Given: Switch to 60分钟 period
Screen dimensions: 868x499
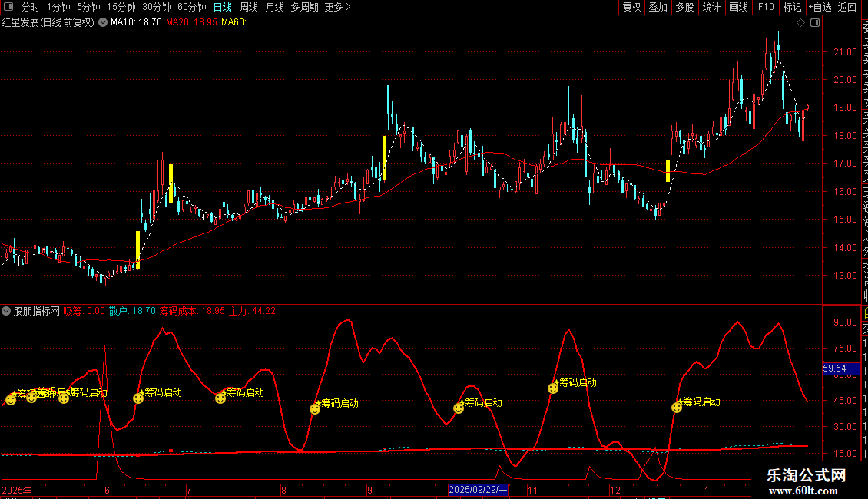Looking at the screenshot, I should [x=192, y=7].
